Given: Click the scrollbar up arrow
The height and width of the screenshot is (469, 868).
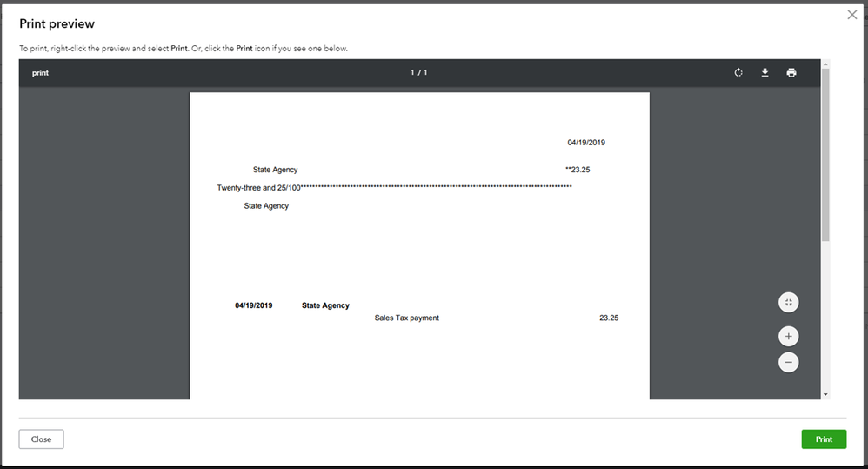Looking at the screenshot, I should coord(825,64).
